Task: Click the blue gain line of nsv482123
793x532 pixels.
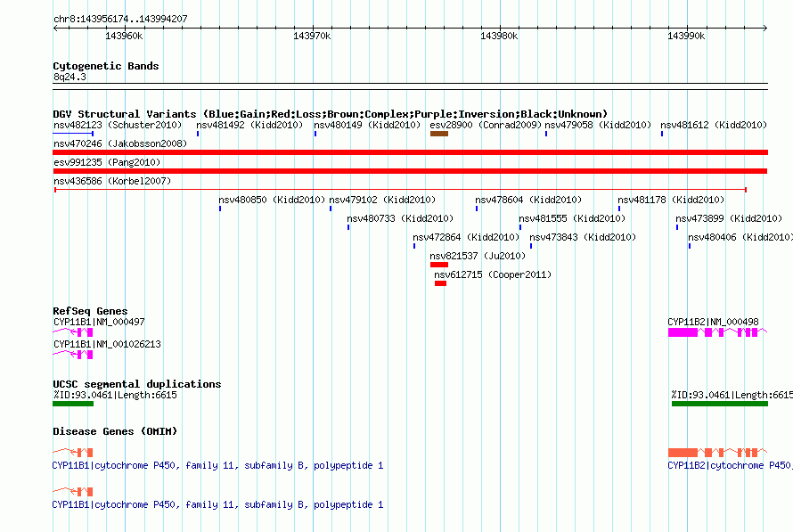Action: tap(73, 134)
